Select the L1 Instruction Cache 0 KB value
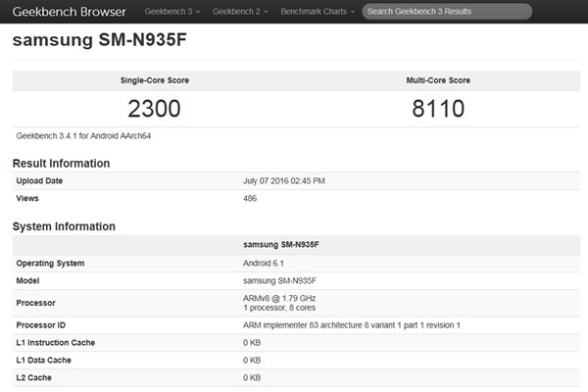Image resolution: width=588 pixels, height=392 pixels. pos(252,342)
